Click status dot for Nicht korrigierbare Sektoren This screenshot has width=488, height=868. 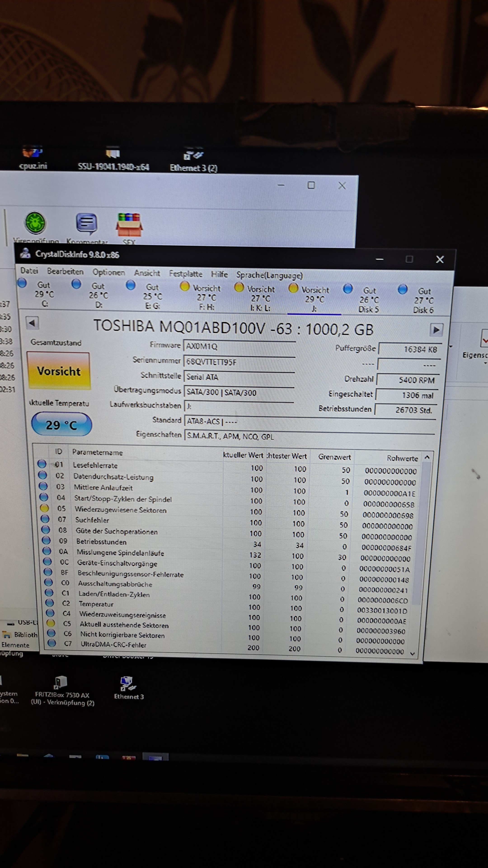click(51, 633)
